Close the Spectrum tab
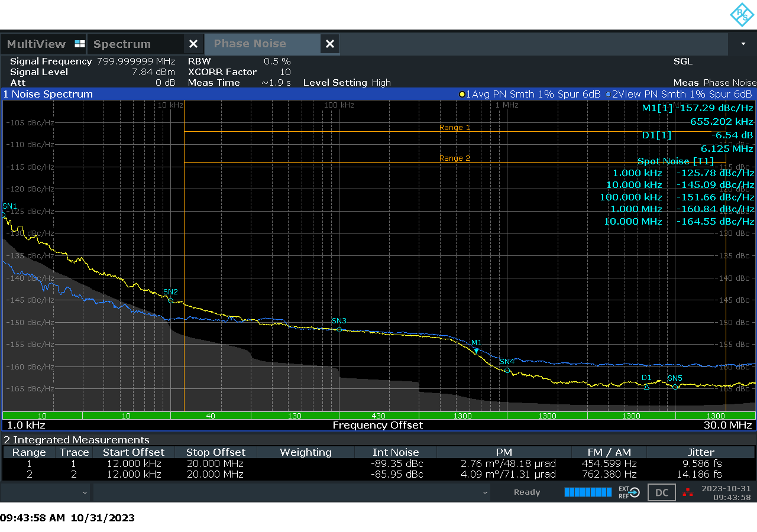This screenshot has width=757, height=532. pos(193,44)
